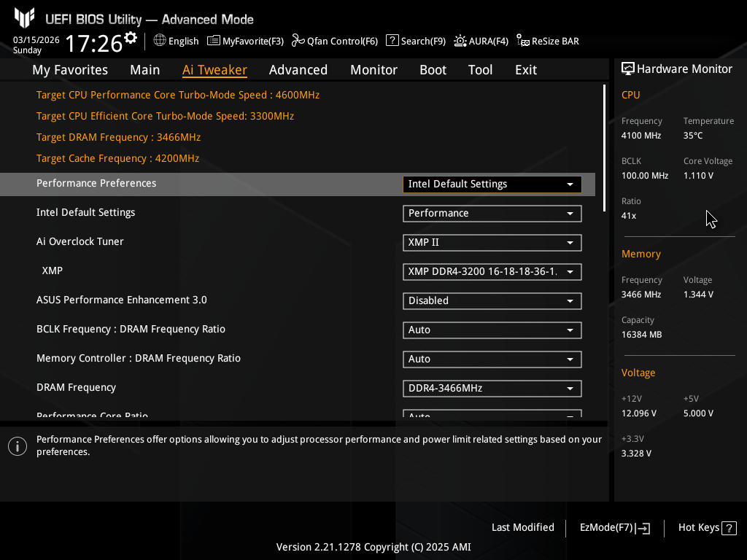Click CPU frequency value 4100 MHz
The image size is (747, 560).
click(x=641, y=136)
